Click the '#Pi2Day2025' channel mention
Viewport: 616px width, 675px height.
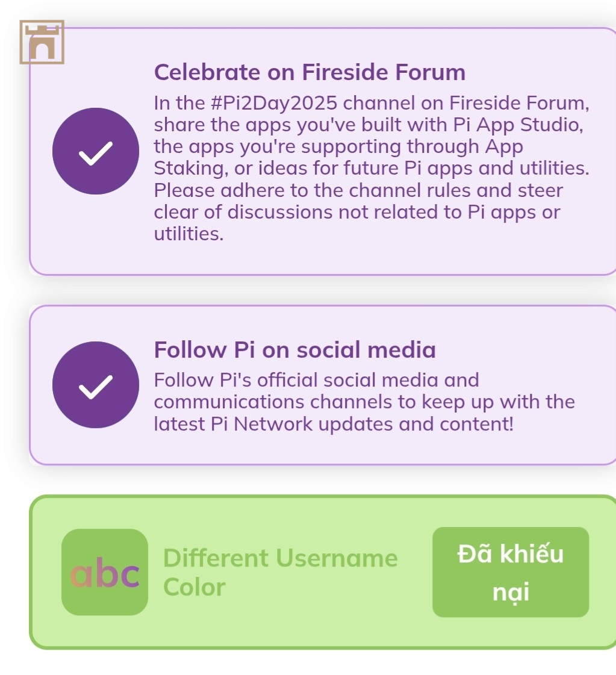point(274,104)
